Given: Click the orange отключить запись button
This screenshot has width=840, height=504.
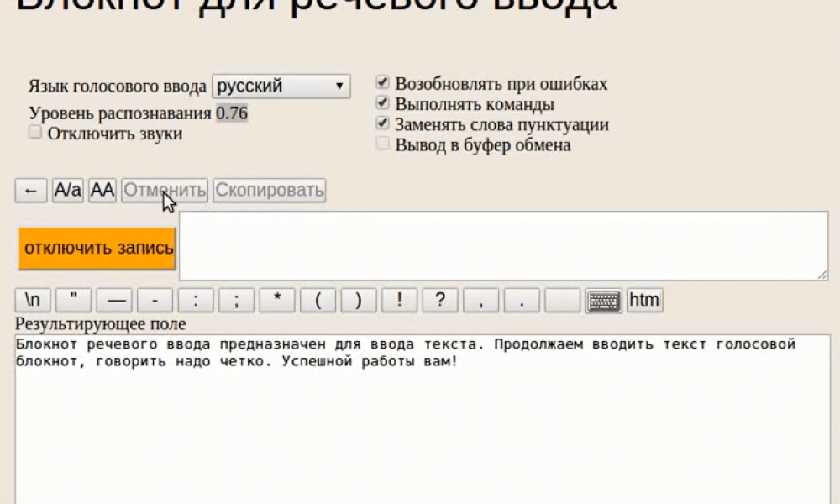Looking at the screenshot, I should coord(97,248).
